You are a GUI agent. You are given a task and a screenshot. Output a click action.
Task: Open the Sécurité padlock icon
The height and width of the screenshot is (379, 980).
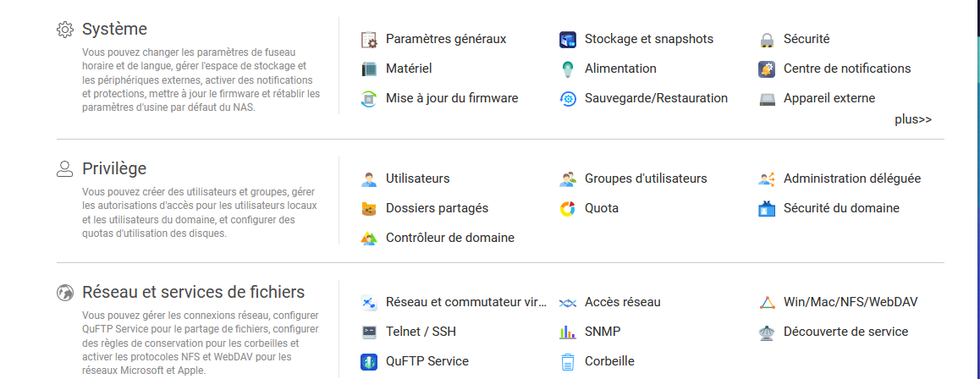pyautogui.click(x=767, y=39)
